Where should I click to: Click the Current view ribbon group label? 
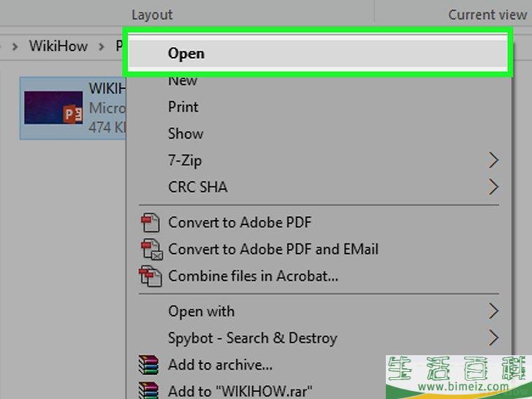pyautogui.click(x=487, y=15)
